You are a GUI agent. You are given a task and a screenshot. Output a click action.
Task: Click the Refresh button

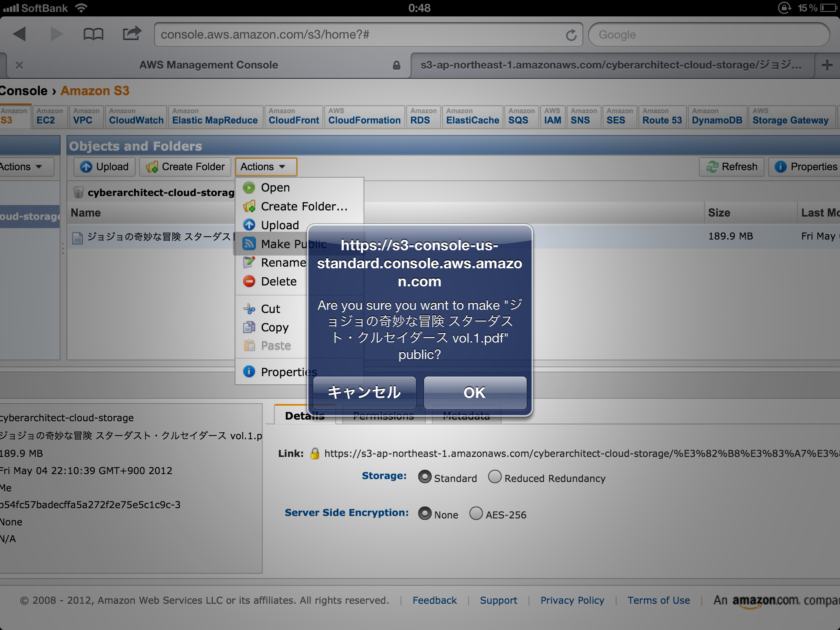click(732, 167)
